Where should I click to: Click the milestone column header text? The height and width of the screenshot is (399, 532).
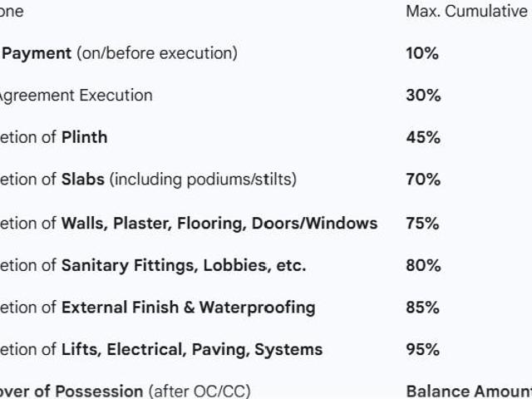[12, 12]
